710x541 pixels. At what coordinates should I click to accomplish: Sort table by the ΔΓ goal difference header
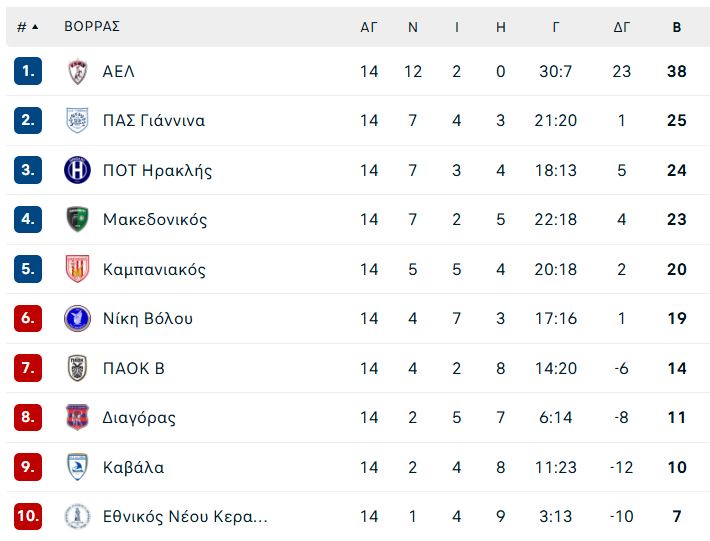621,27
